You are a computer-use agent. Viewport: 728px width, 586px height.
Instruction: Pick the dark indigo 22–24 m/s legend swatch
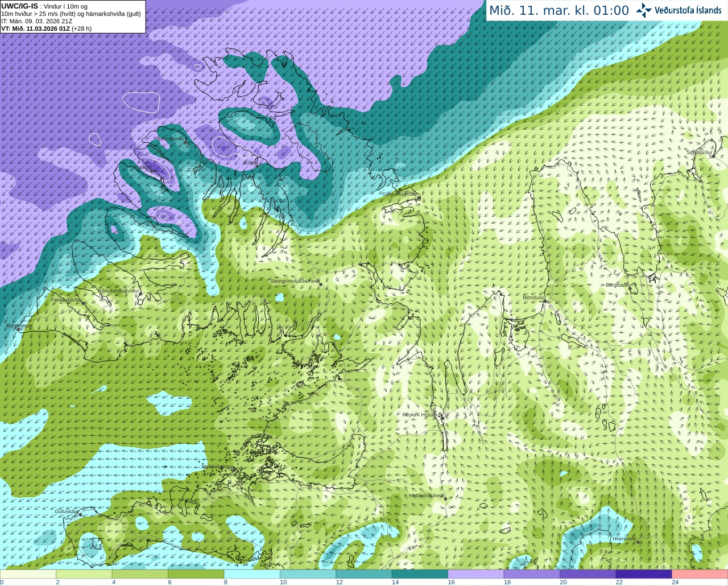point(644,574)
